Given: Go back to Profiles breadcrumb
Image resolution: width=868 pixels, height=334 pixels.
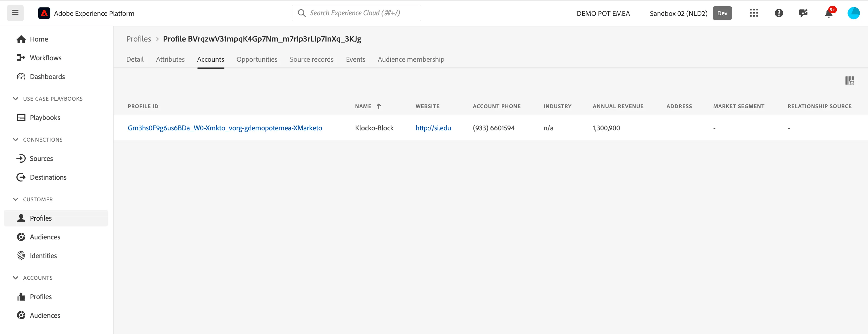Looking at the screenshot, I should 139,39.
